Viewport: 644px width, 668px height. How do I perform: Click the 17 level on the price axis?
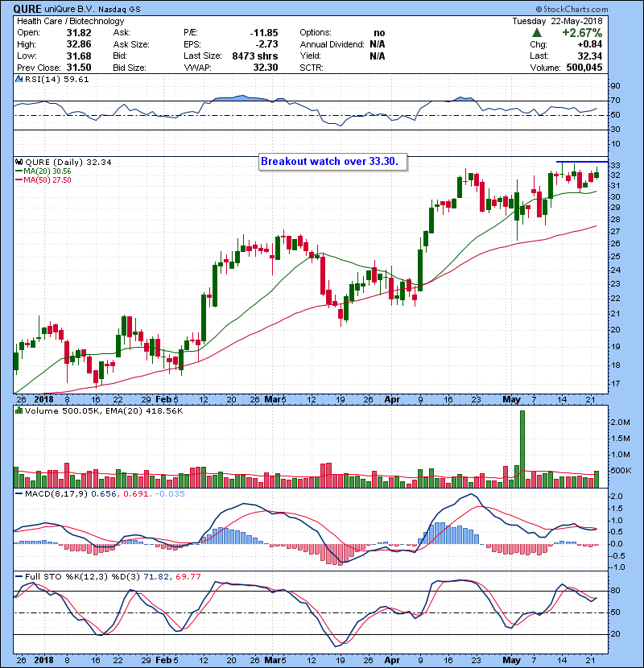[616, 384]
